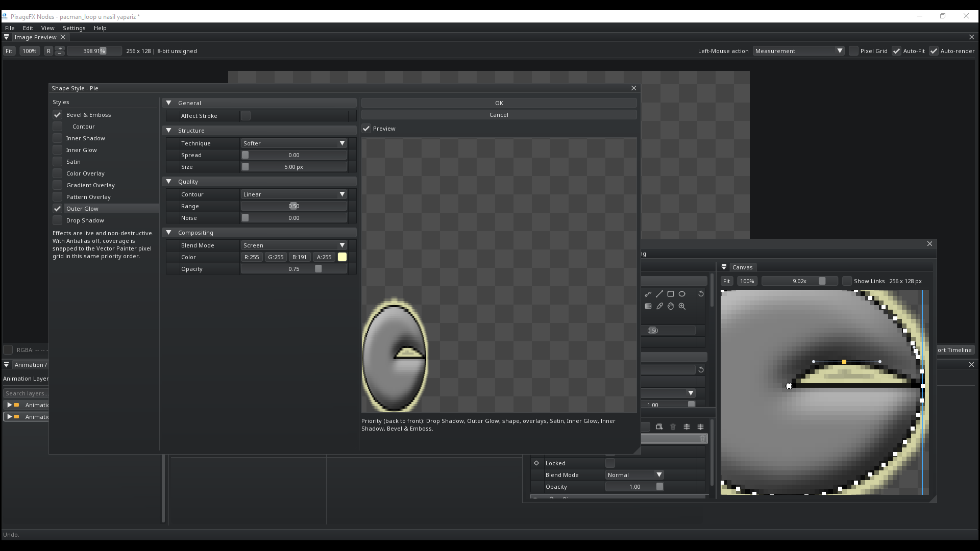Activate the zoom magnifier tool
This screenshot has height=551, width=980.
click(x=682, y=307)
